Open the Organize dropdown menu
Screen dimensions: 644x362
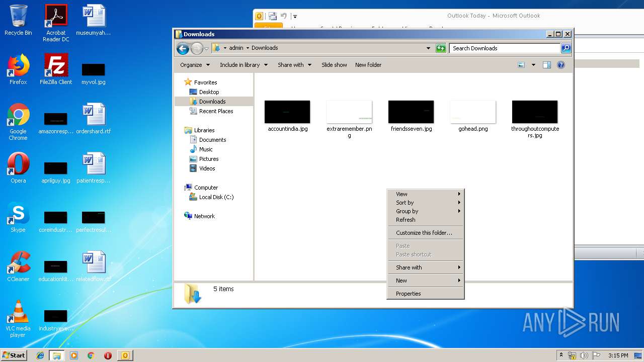click(195, 65)
